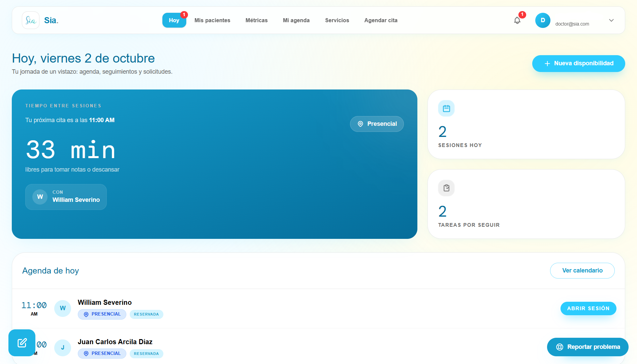Click the Ver calendario button
The width and height of the screenshot is (637, 364).
[x=582, y=270]
